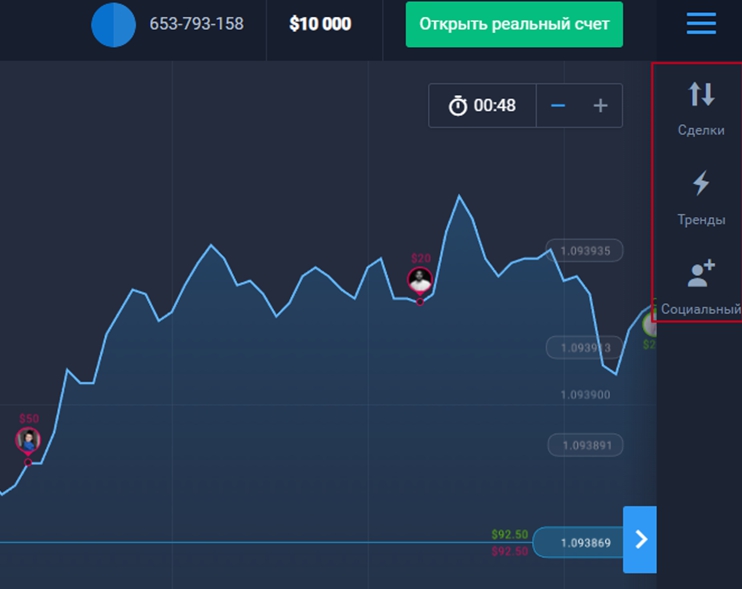Screen dimensions: 742x589
Task: Click current price tag 1.093869
Action: 585,542
